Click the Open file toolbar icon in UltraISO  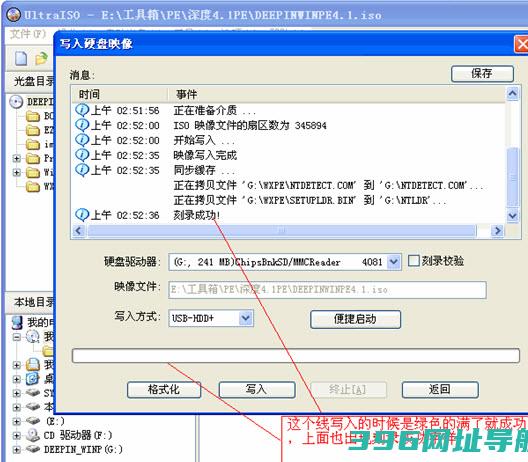coord(42,59)
